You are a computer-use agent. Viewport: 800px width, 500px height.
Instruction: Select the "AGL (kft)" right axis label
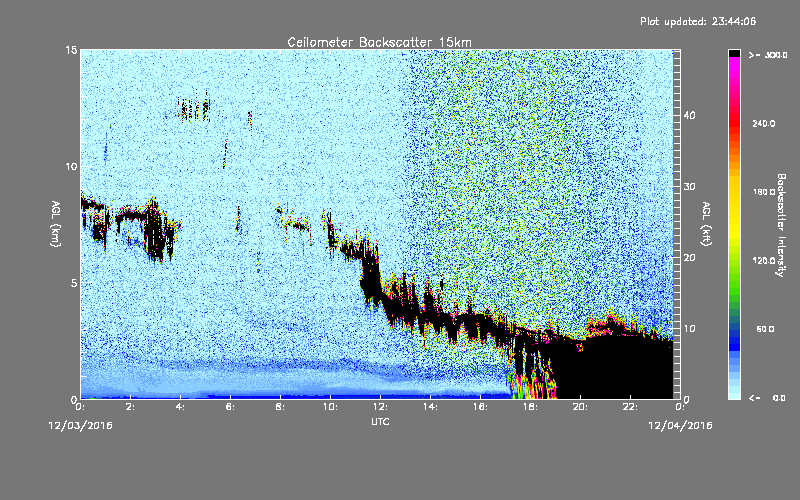706,223
